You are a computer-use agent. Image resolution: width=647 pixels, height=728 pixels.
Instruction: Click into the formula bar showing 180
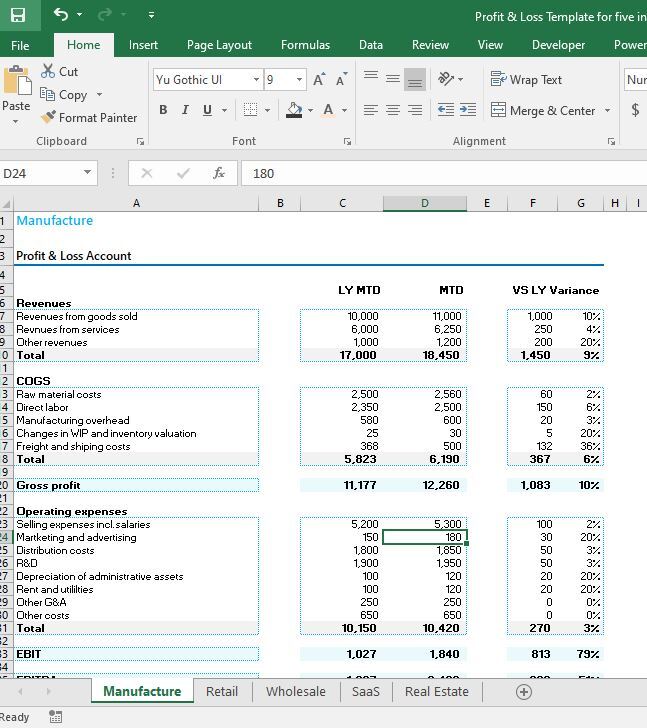(444, 173)
